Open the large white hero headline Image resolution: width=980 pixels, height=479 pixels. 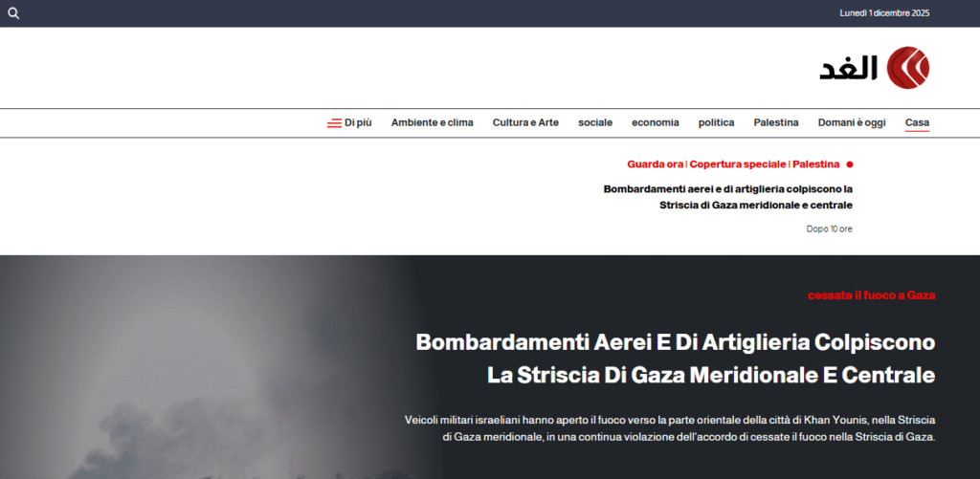(x=675, y=359)
